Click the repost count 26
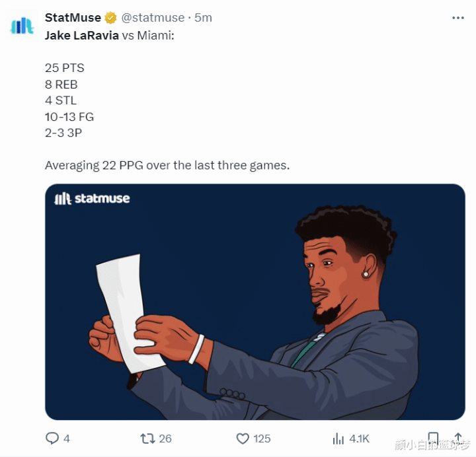476x457 pixels. [165, 439]
